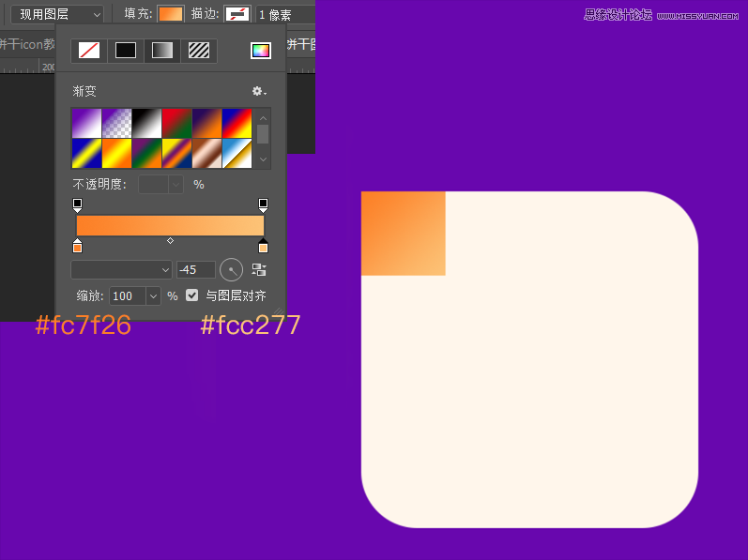Click the gradient midpoint diamond
The image size is (748, 560).
(170, 241)
